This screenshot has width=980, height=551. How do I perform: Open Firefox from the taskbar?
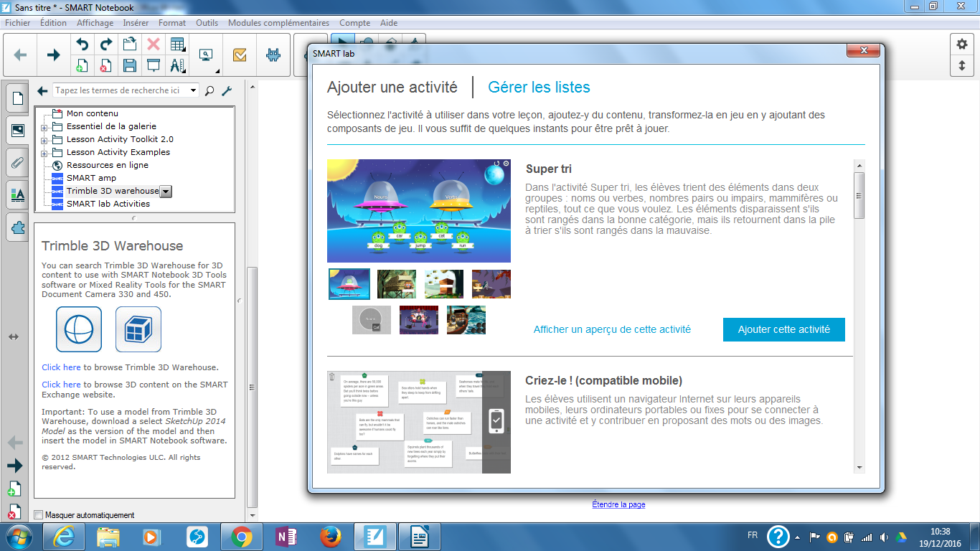330,536
